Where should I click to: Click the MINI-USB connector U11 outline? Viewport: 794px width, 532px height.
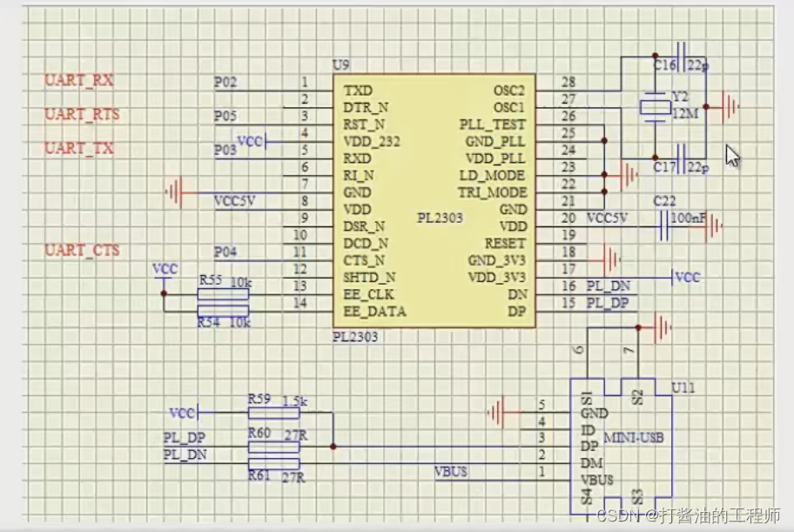tap(622, 447)
